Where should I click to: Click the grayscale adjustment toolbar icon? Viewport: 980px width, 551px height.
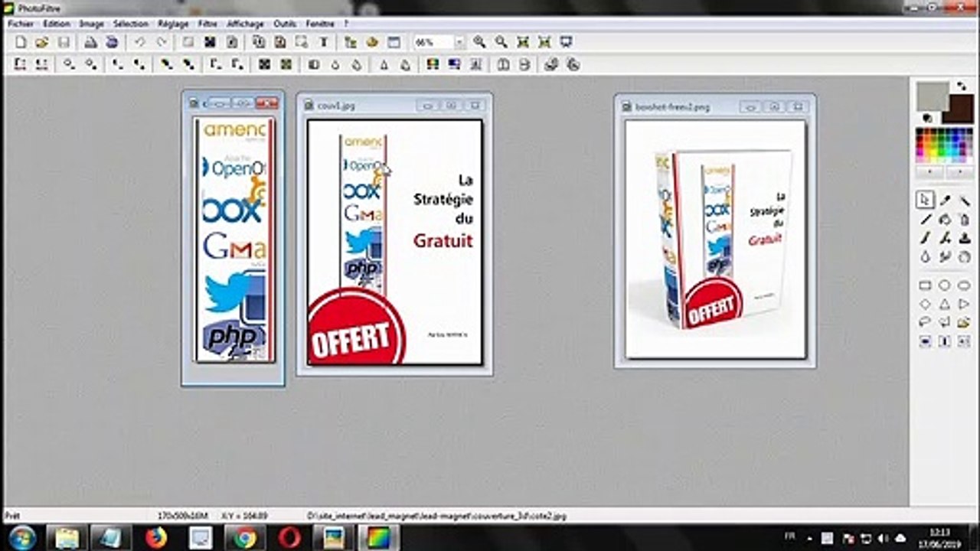(x=312, y=64)
